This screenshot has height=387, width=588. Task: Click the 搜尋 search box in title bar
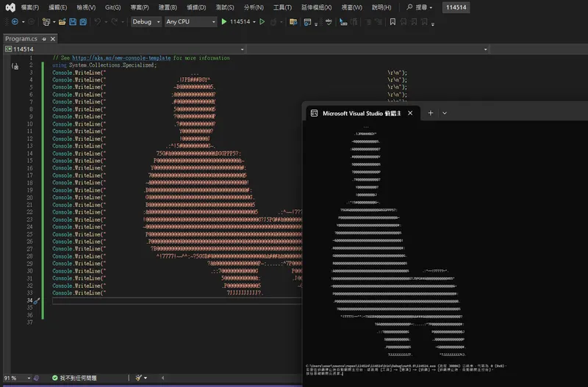[x=419, y=7]
